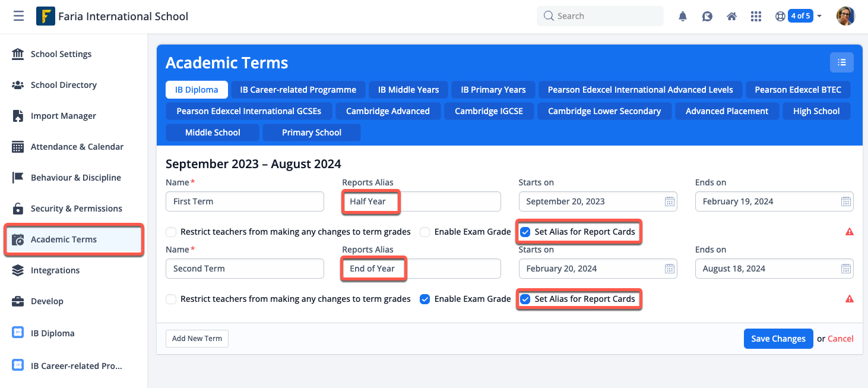Click the IB Career-related sidebar icon
This screenshot has width=868, height=388.
pyautogui.click(x=18, y=365)
